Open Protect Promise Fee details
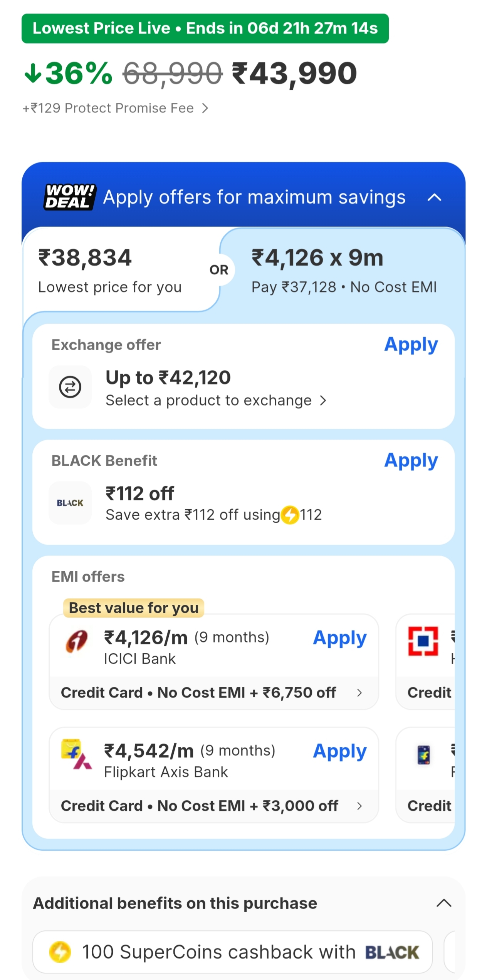This screenshot has width=487, height=980. (x=116, y=108)
